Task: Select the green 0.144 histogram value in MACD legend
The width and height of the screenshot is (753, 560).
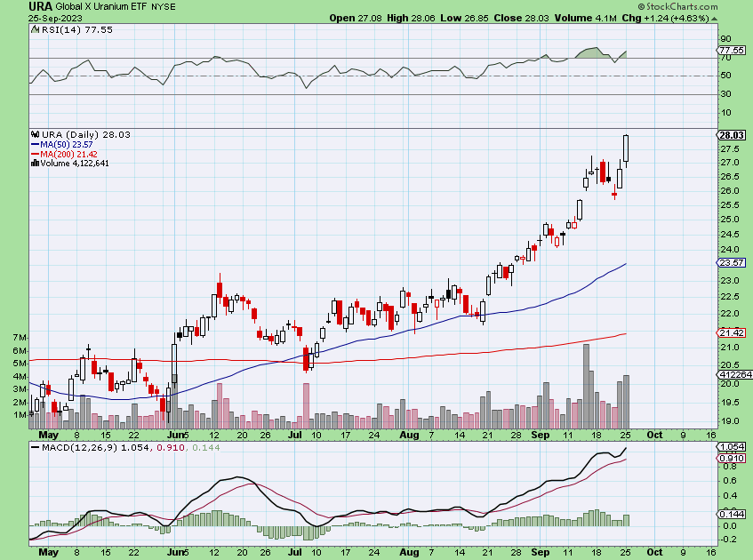Action: tap(206, 448)
